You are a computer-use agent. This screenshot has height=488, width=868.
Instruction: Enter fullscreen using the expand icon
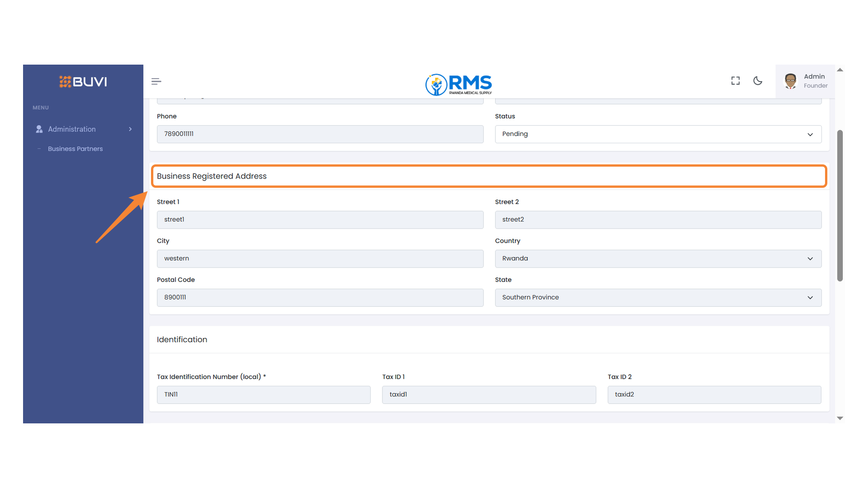(x=735, y=80)
